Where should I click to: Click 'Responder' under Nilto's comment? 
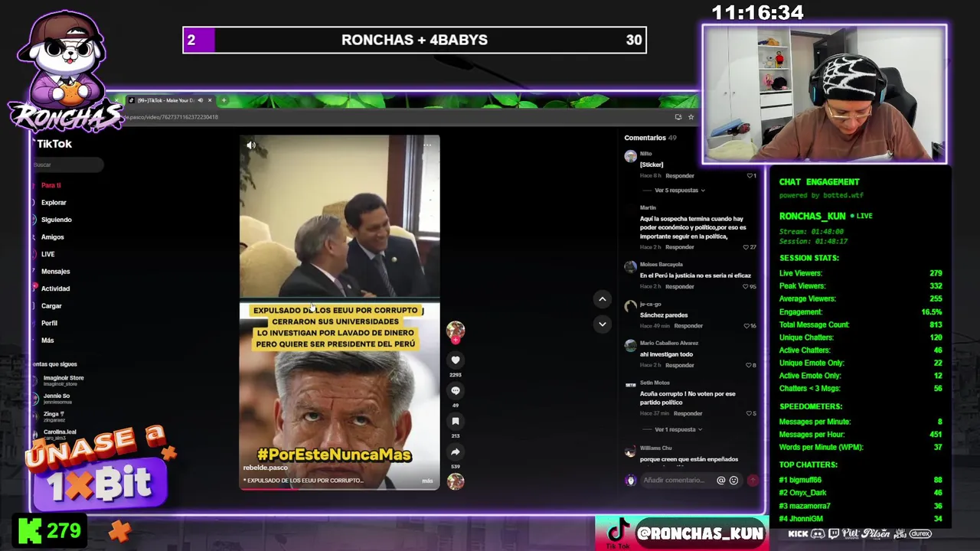tap(680, 176)
